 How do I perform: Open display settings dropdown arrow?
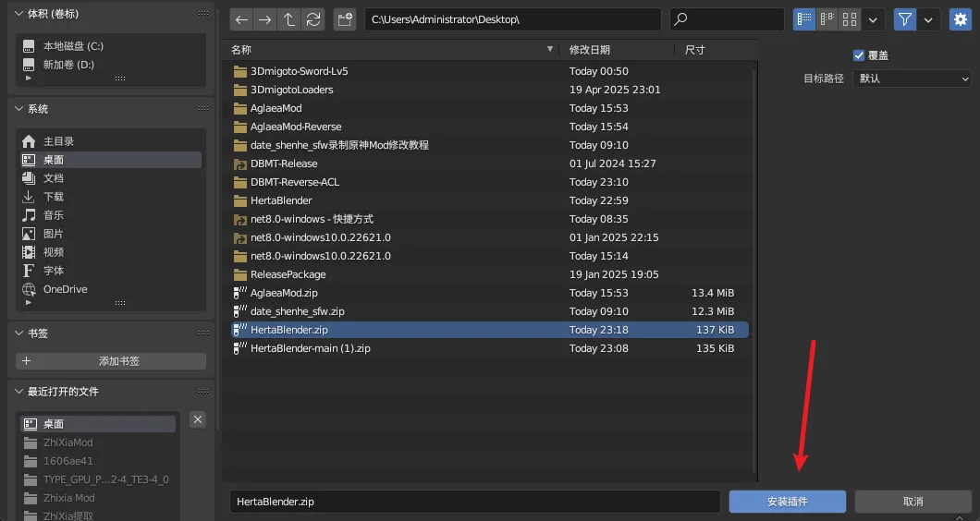click(x=873, y=19)
